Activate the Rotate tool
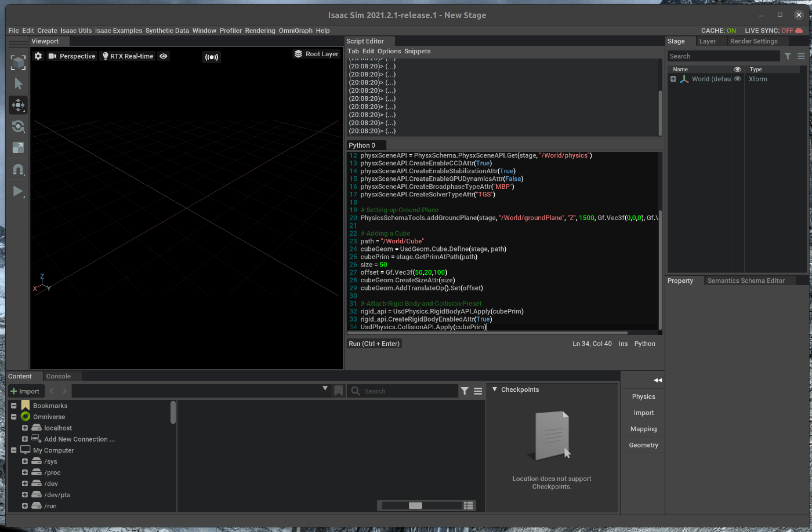The height and width of the screenshot is (532, 812). click(x=18, y=126)
